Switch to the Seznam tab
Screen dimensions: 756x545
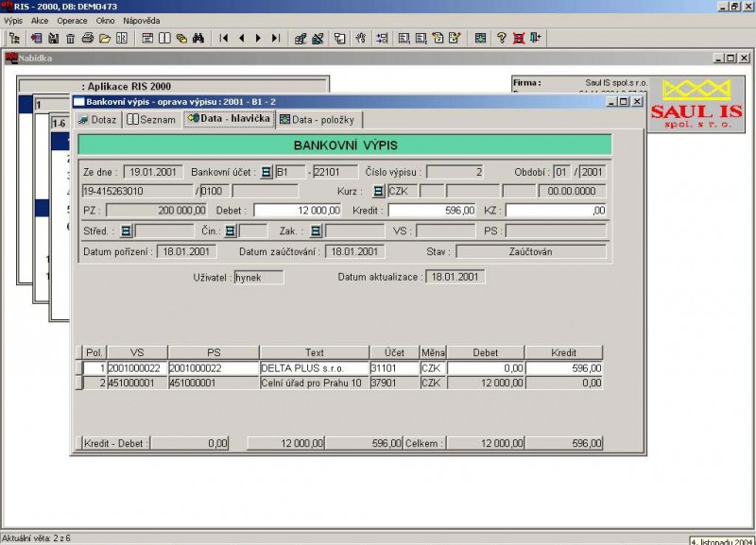coord(152,120)
